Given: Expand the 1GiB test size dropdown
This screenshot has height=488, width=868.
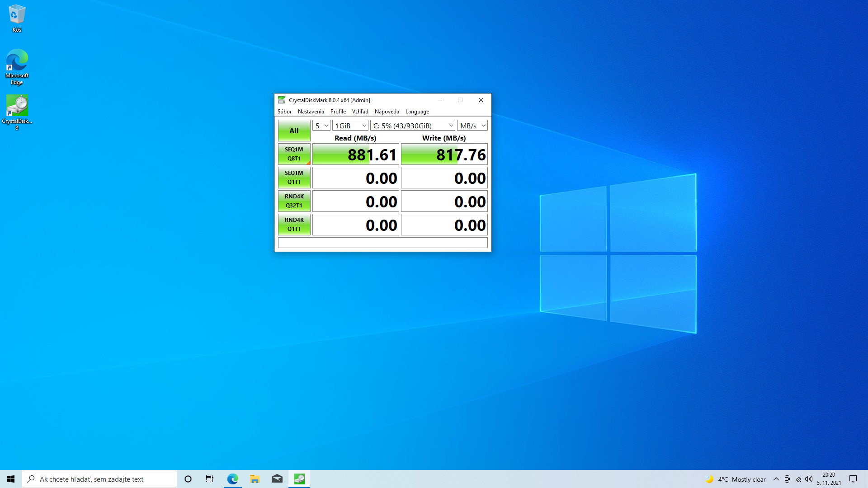Looking at the screenshot, I should click(x=350, y=126).
